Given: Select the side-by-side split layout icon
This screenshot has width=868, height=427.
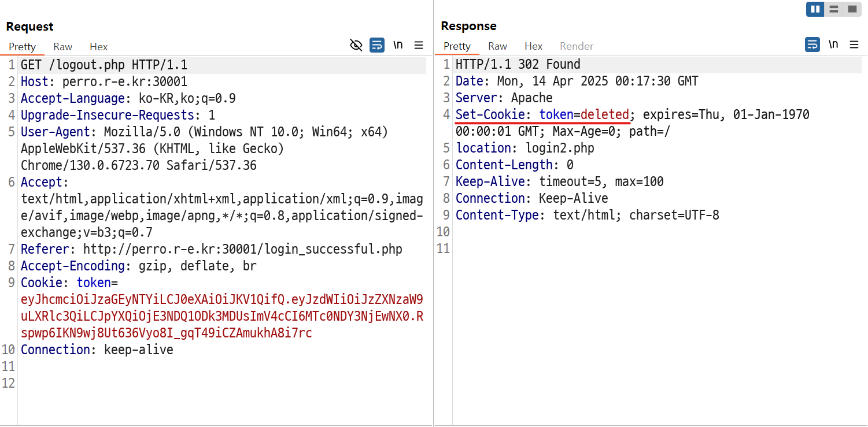Looking at the screenshot, I should pyautogui.click(x=815, y=9).
